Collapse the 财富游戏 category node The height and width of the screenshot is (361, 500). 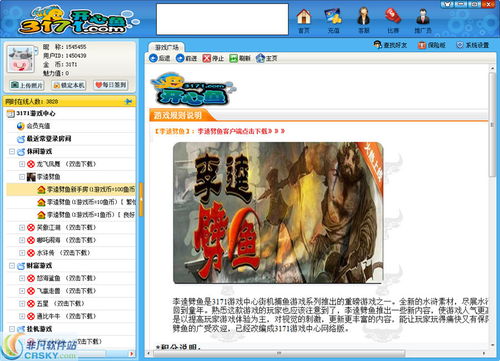[12, 266]
